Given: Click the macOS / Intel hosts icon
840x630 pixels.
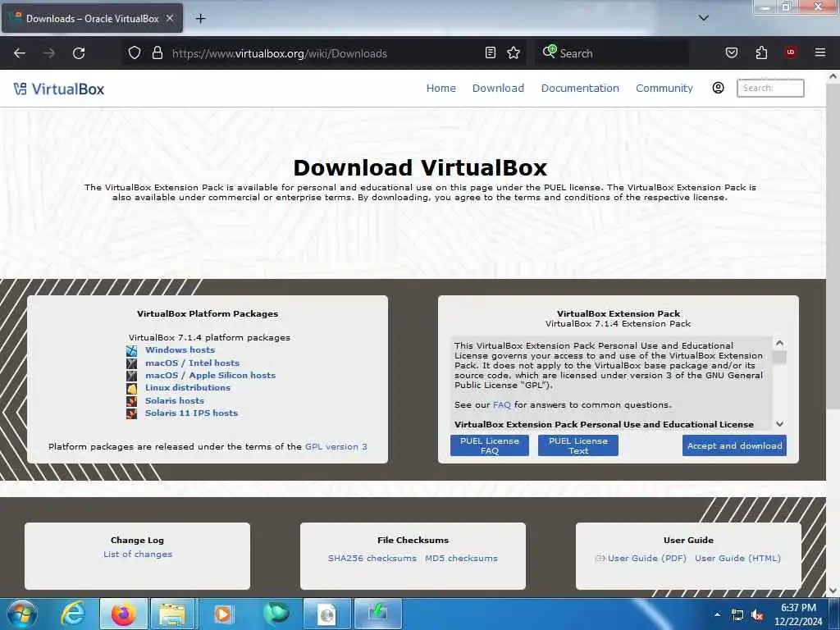Looking at the screenshot, I should (132, 363).
